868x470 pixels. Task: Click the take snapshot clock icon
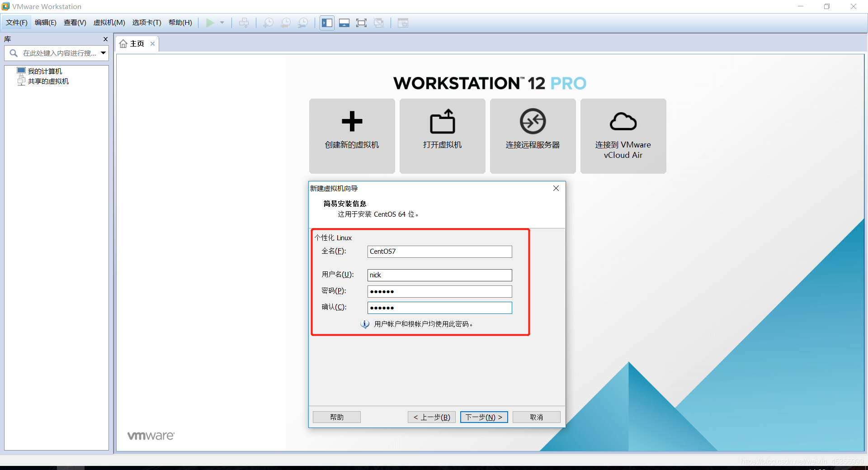tap(268, 23)
